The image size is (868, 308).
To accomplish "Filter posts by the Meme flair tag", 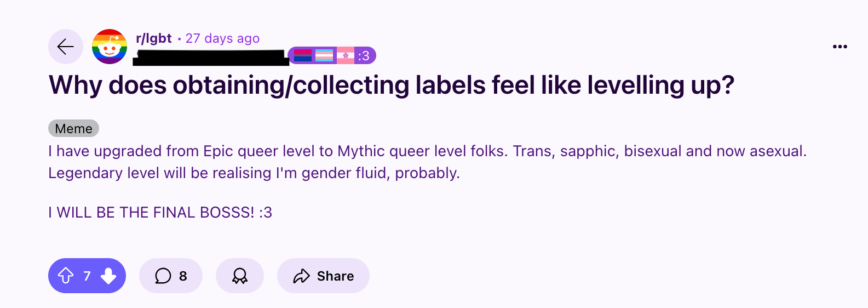I will pyautogui.click(x=73, y=128).
